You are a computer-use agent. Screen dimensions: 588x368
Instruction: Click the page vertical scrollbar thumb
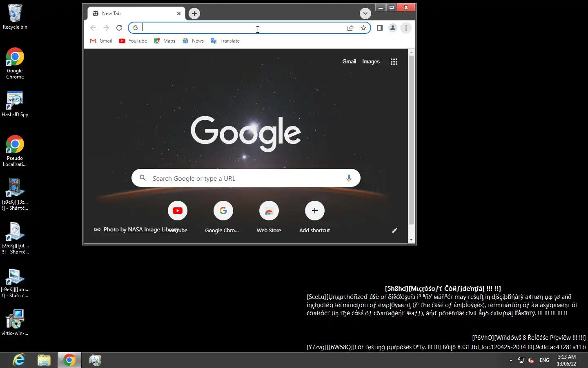tap(411, 140)
